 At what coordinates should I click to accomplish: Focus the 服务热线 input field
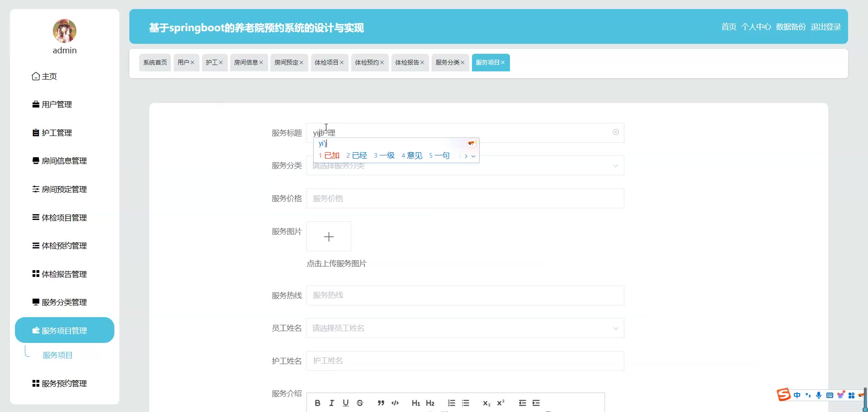pos(465,295)
